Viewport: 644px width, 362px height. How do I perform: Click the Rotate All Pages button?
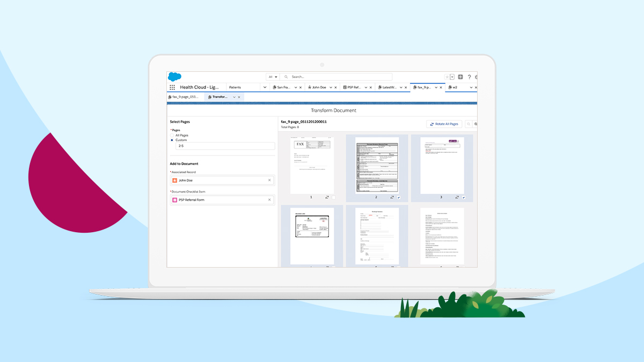tap(444, 124)
